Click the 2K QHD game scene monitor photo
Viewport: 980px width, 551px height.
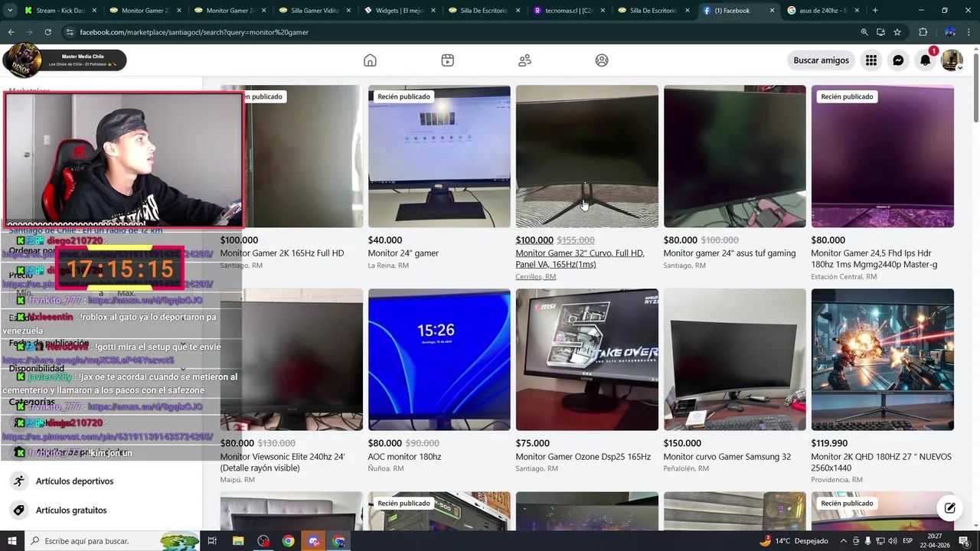pyautogui.click(x=882, y=360)
